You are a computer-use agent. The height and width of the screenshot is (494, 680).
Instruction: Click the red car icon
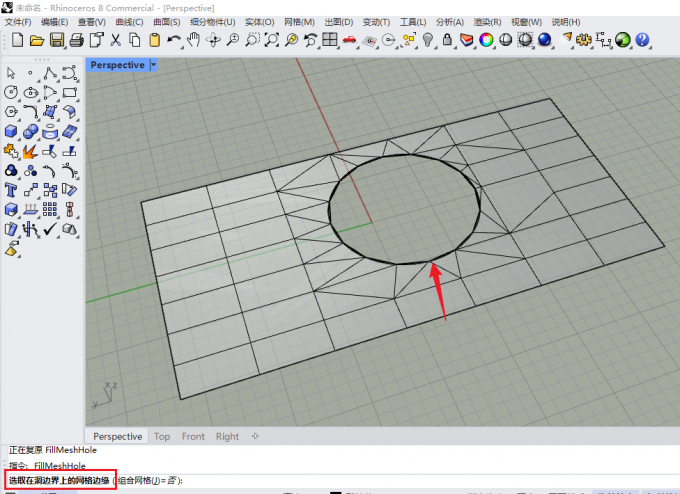pos(349,40)
